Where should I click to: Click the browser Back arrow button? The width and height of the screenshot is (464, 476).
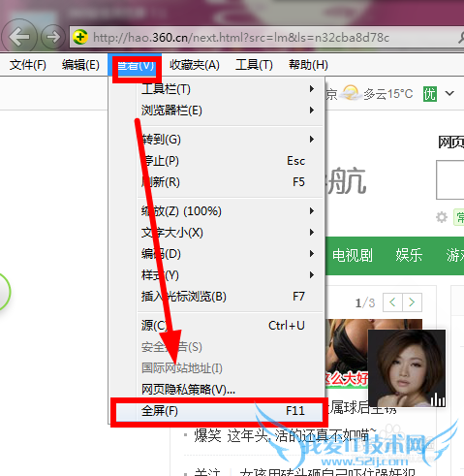[18, 37]
